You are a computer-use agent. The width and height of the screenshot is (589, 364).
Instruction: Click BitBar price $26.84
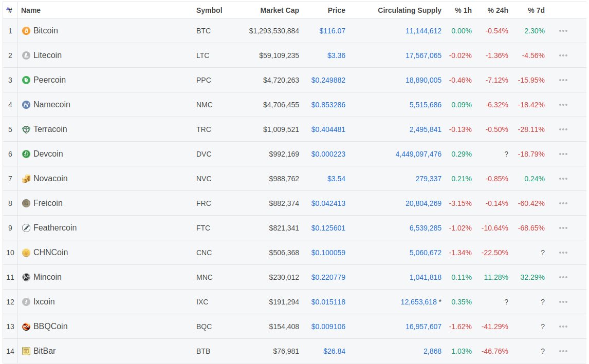point(334,351)
